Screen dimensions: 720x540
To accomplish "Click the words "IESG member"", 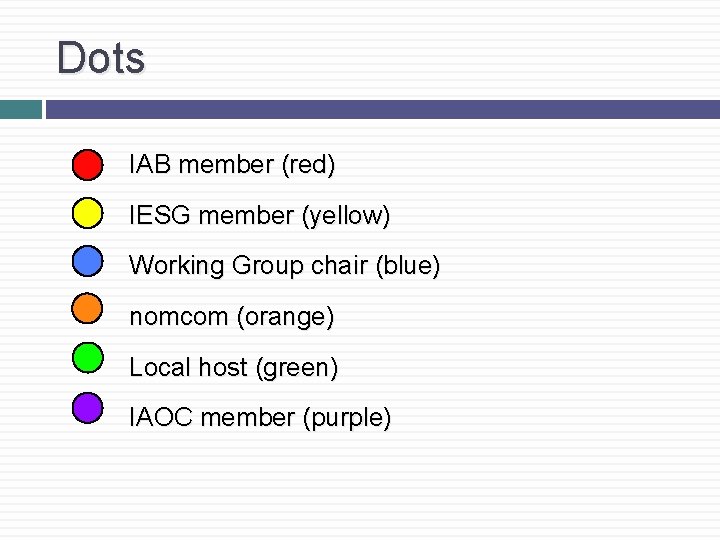I will tap(208, 215).
